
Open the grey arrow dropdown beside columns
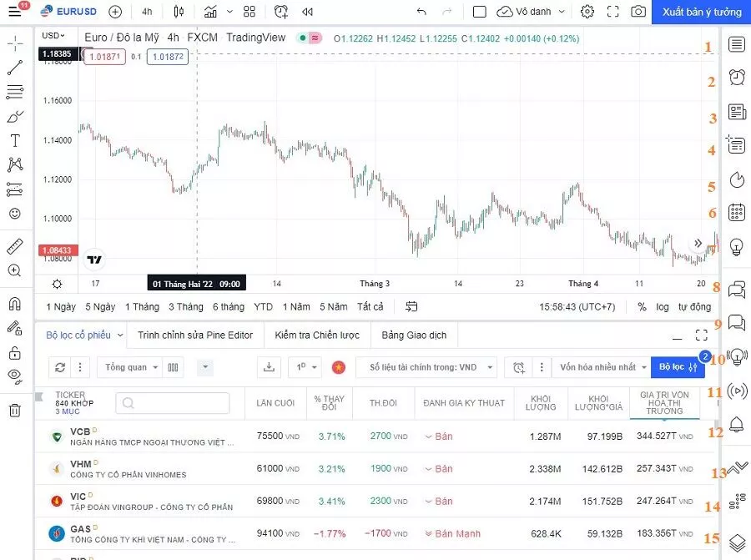pos(205,367)
